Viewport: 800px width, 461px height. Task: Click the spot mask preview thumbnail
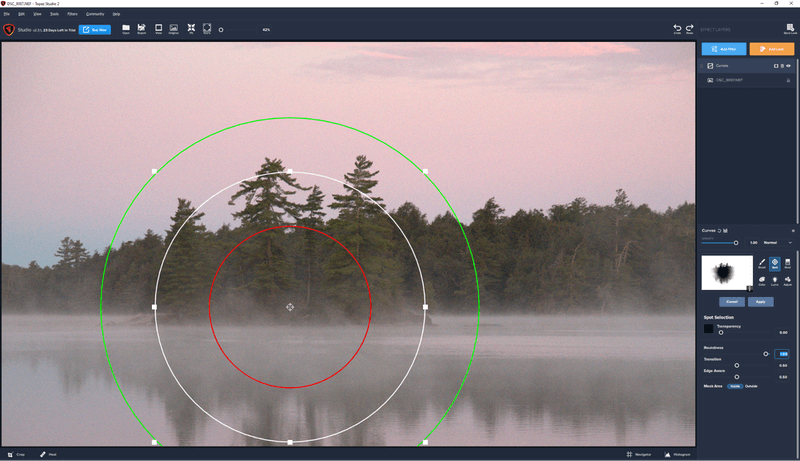(727, 273)
